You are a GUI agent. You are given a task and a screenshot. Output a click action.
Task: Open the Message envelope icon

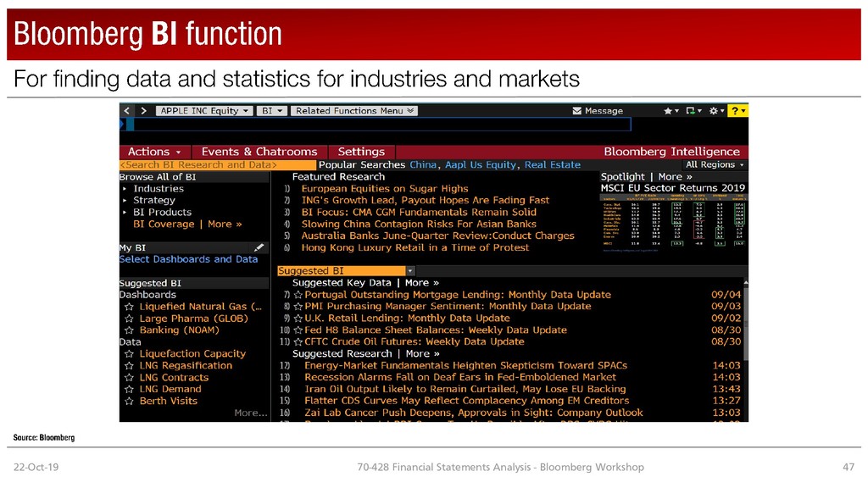click(576, 111)
